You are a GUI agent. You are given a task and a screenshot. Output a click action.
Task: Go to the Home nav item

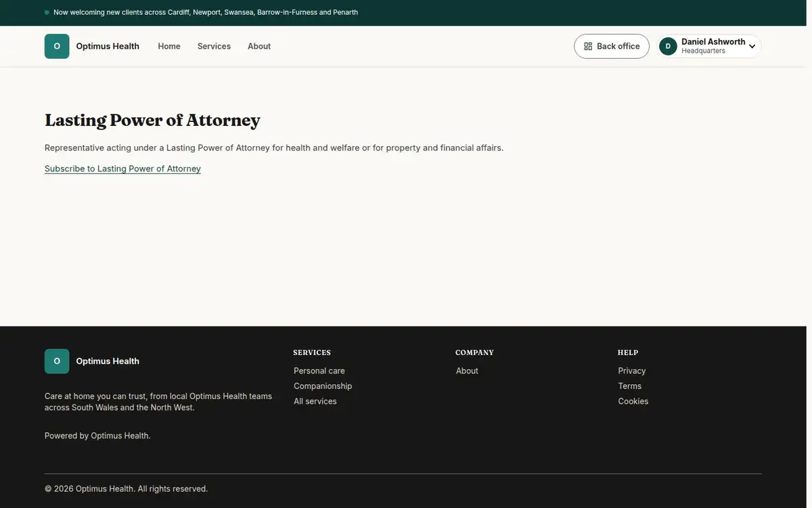tap(169, 46)
